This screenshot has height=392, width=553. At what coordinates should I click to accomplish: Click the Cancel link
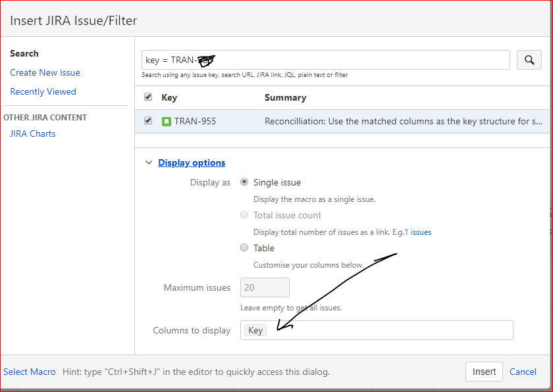[x=523, y=372]
